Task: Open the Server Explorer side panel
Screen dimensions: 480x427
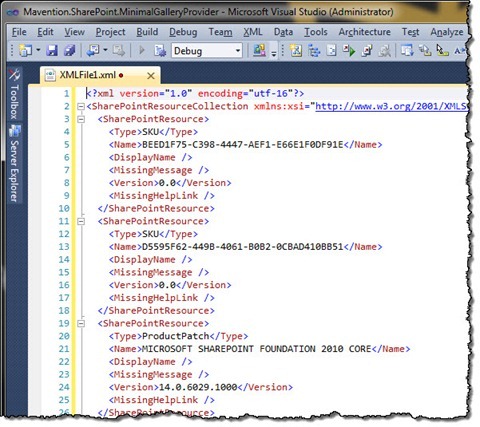Action: pos(14,163)
